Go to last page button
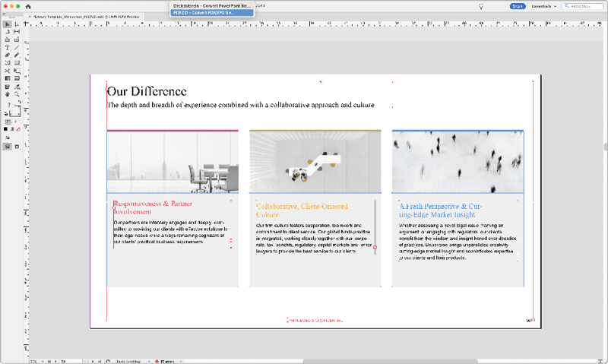The width and height of the screenshot is (608, 364). pos(100,361)
